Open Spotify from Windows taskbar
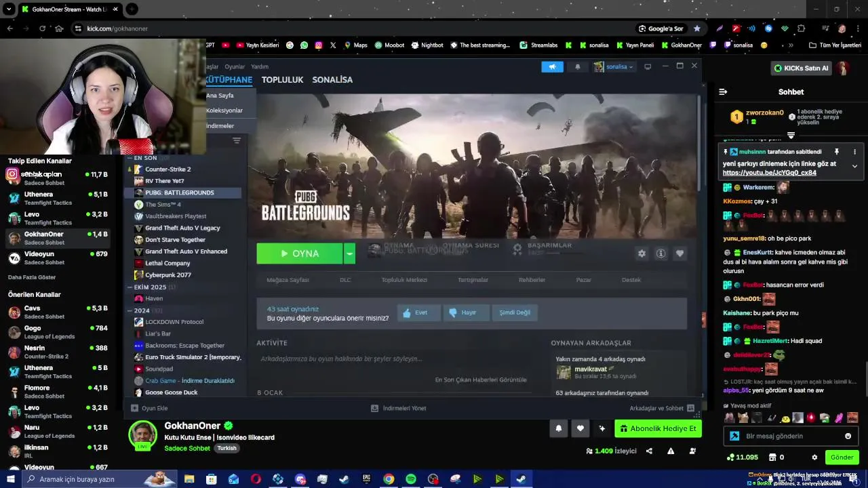Viewport: 868px width, 488px height. click(x=411, y=479)
